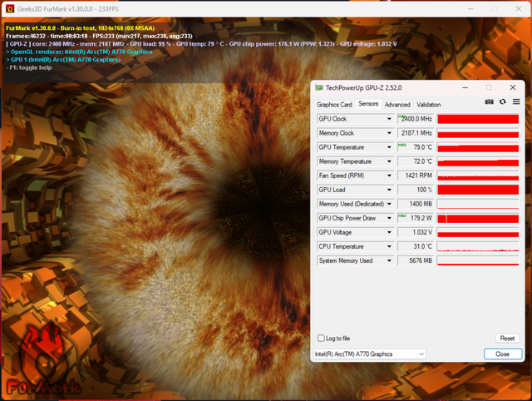Image resolution: width=532 pixels, height=401 pixels.
Task: Close the FurMark window
Action: (x=519, y=9)
